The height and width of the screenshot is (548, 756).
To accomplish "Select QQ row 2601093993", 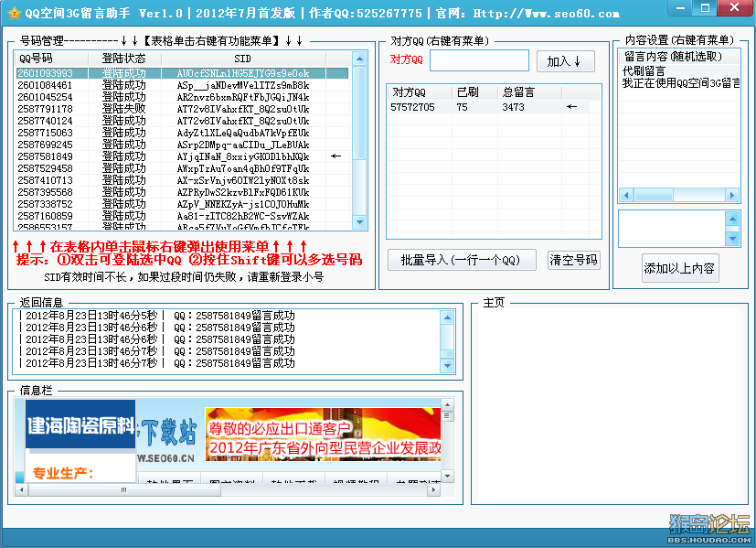I will coord(182,73).
